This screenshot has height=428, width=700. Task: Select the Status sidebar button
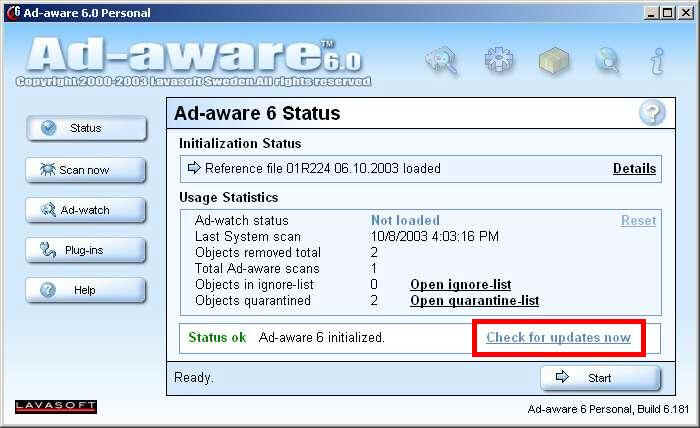click(x=87, y=128)
